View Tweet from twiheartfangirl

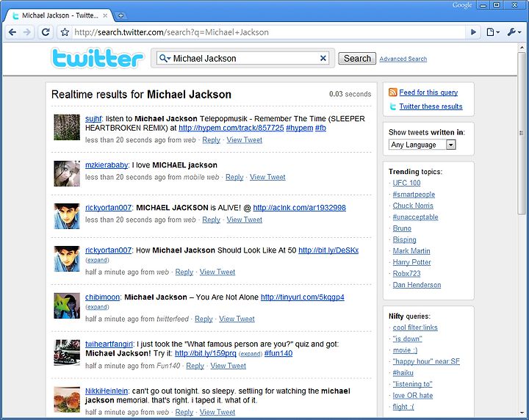(x=228, y=366)
